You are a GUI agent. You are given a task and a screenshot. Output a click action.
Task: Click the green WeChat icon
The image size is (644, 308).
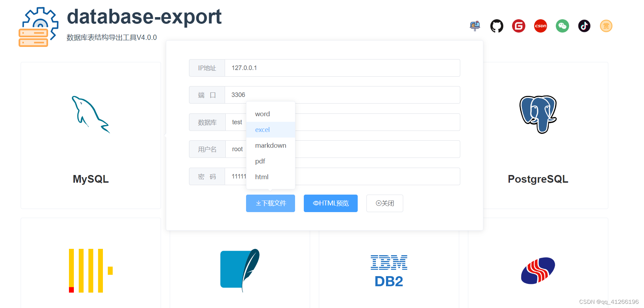point(562,26)
